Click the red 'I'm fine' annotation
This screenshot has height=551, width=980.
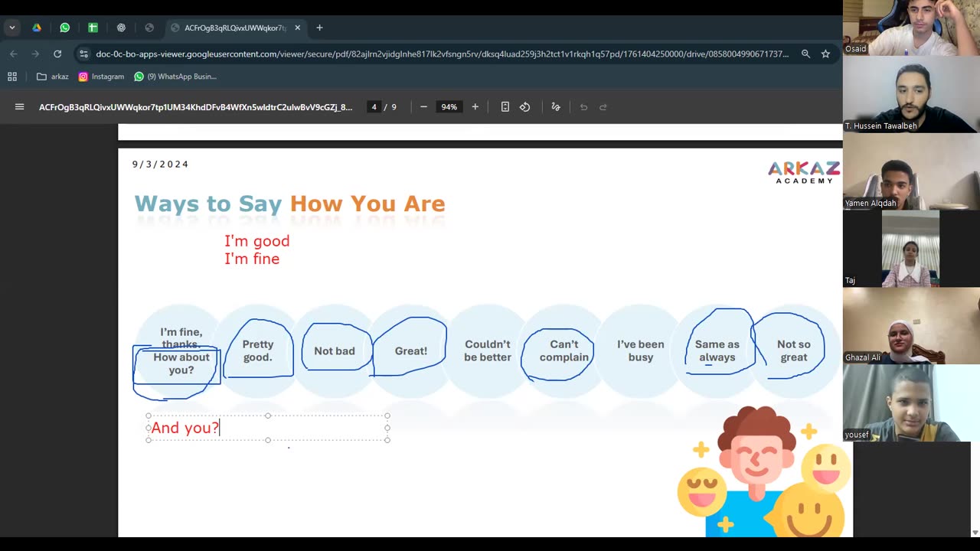tap(252, 259)
